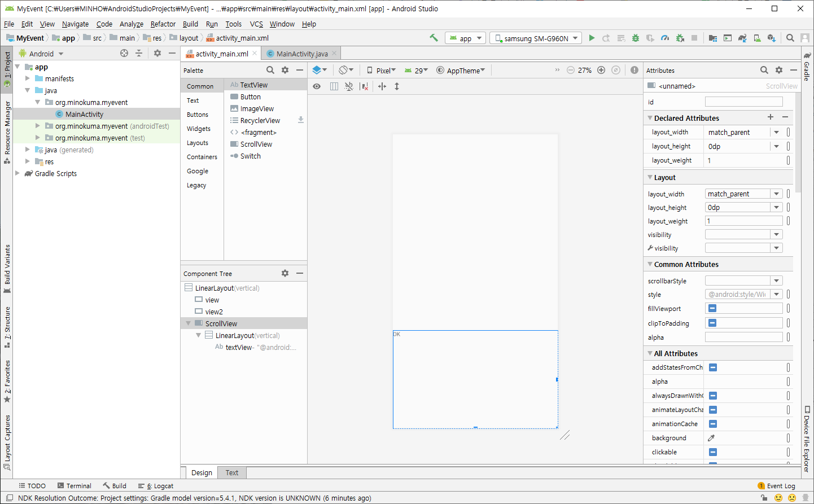The height and width of the screenshot is (504, 814).
Task: Click Select Opened File target icon
Action: [x=124, y=53]
